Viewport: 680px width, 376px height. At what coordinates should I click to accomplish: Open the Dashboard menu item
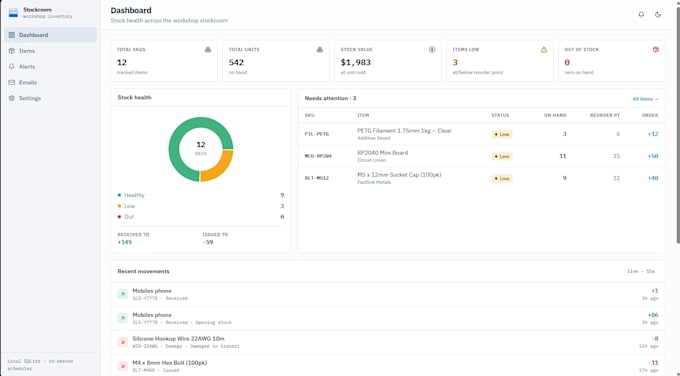[51, 35]
